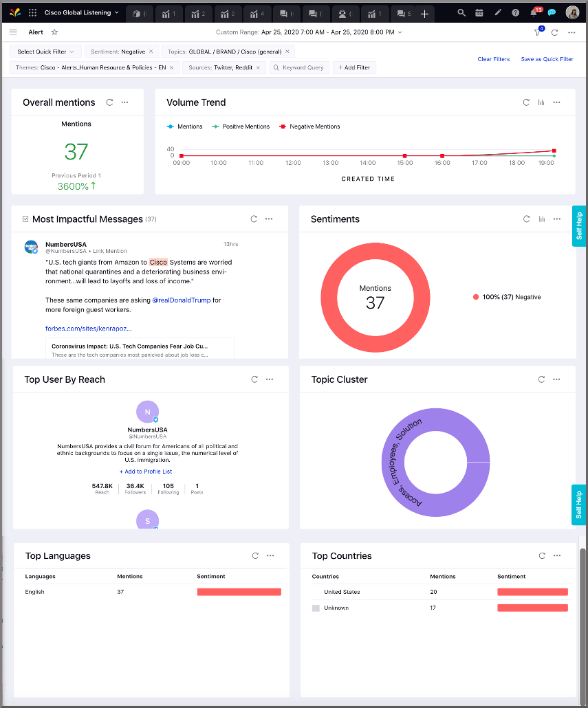Image resolution: width=588 pixels, height=708 pixels.
Task: Add a new dashboard tab with plus
Action: tap(424, 14)
